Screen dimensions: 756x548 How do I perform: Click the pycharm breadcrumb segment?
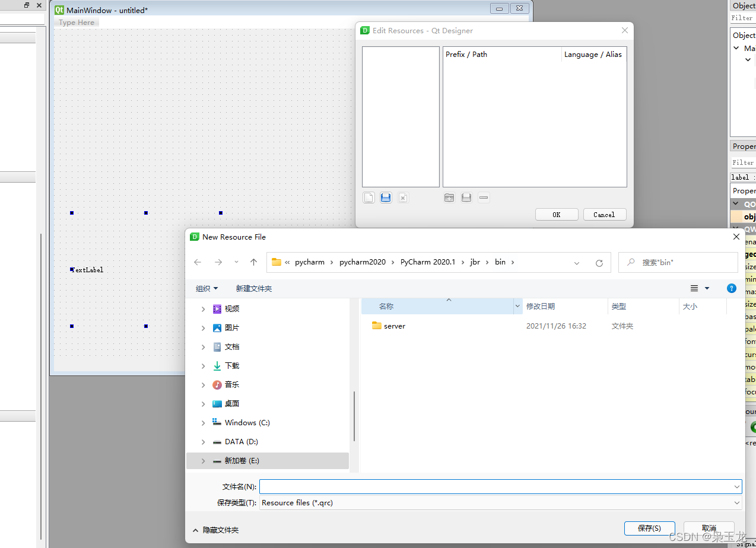pyautogui.click(x=310, y=262)
